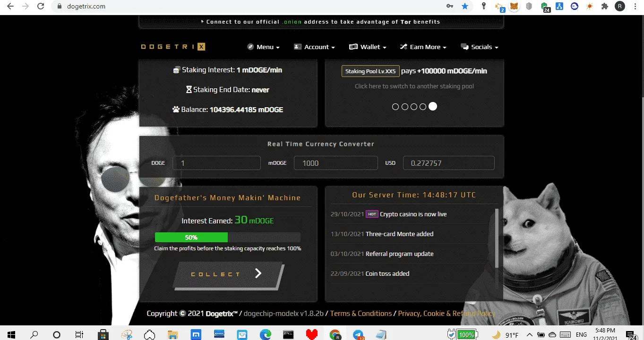
Task: Click the 50% staking capacity progress bar
Action: pos(228,237)
